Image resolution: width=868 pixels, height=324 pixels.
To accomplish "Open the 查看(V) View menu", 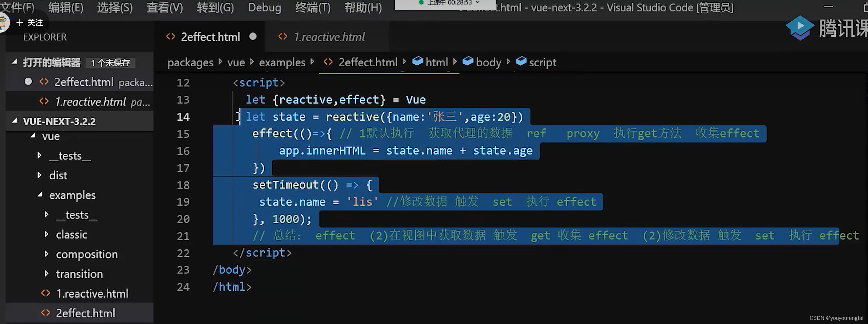I will 164,7.
